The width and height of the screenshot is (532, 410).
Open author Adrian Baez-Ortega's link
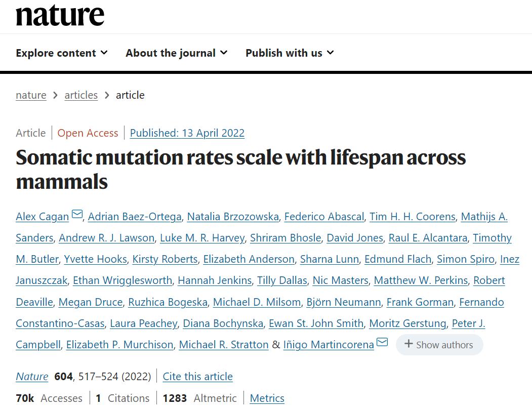click(x=135, y=217)
